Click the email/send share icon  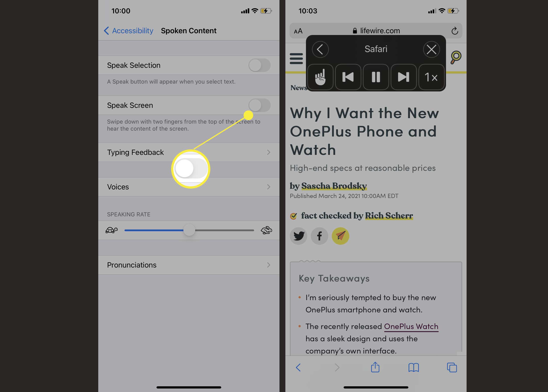tap(341, 235)
